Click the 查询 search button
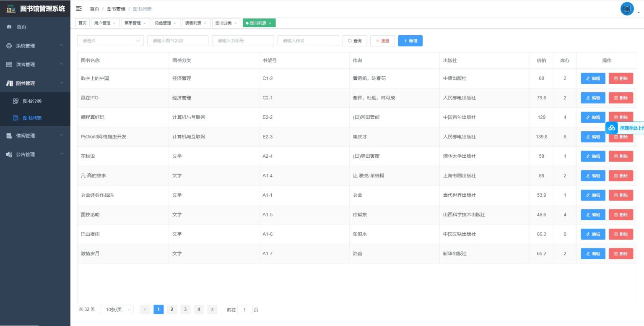The height and width of the screenshot is (326, 644). tap(355, 41)
